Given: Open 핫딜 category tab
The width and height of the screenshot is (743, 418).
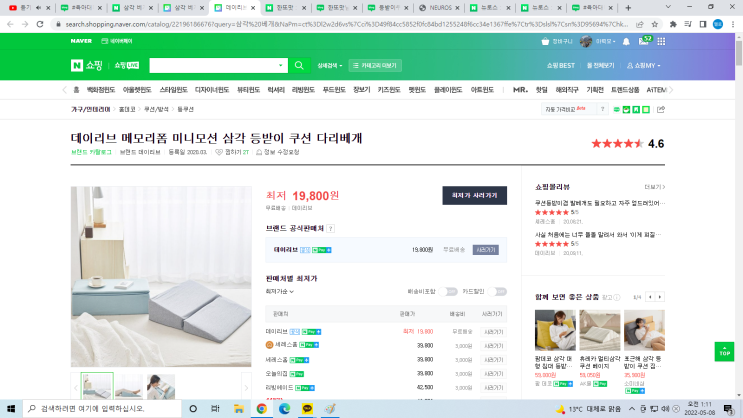Looking at the screenshot, I should (x=541, y=90).
